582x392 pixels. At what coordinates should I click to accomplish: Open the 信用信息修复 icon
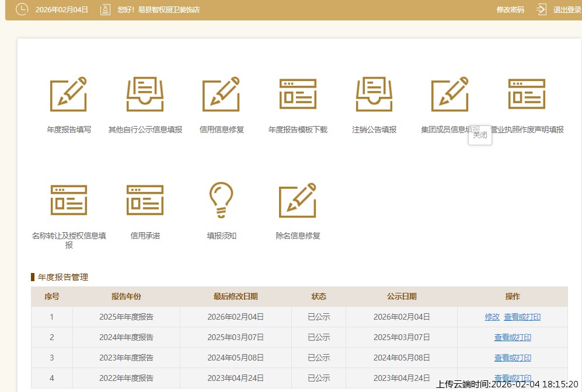221,94
